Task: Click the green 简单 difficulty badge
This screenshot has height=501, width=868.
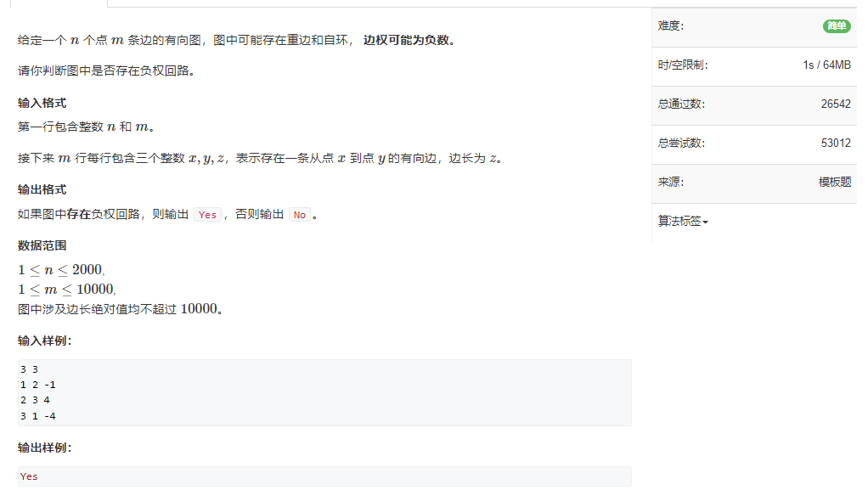Action: (x=837, y=26)
